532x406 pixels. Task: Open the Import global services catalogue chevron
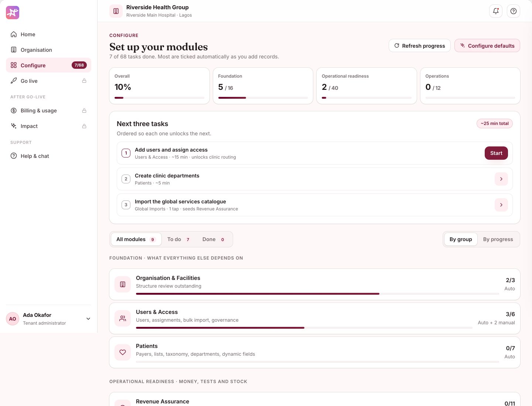[x=501, y=205]
